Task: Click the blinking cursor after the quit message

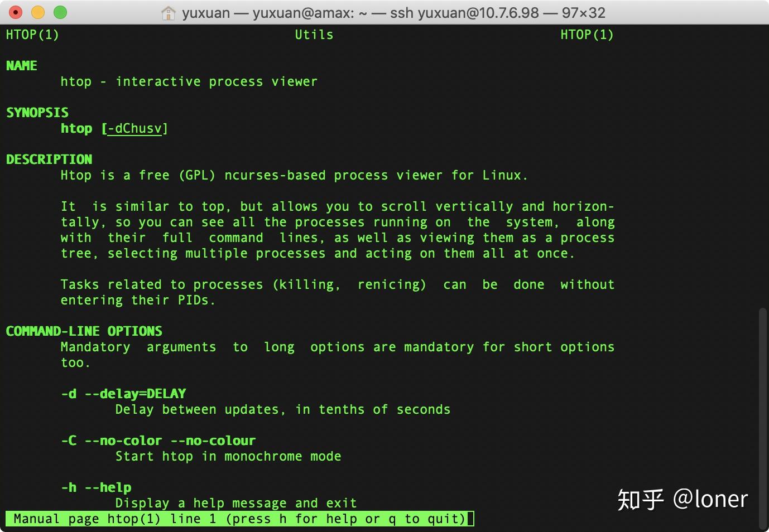Action: point(470,519)
